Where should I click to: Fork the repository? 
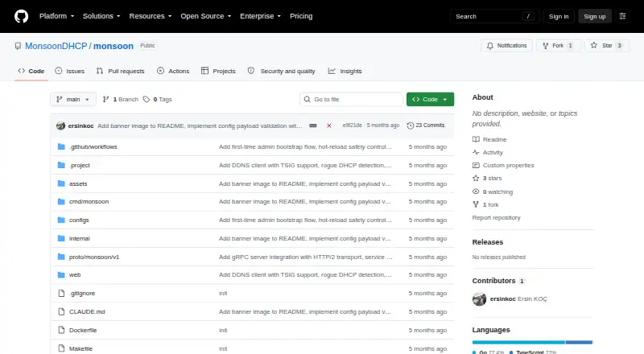point(558,46)
